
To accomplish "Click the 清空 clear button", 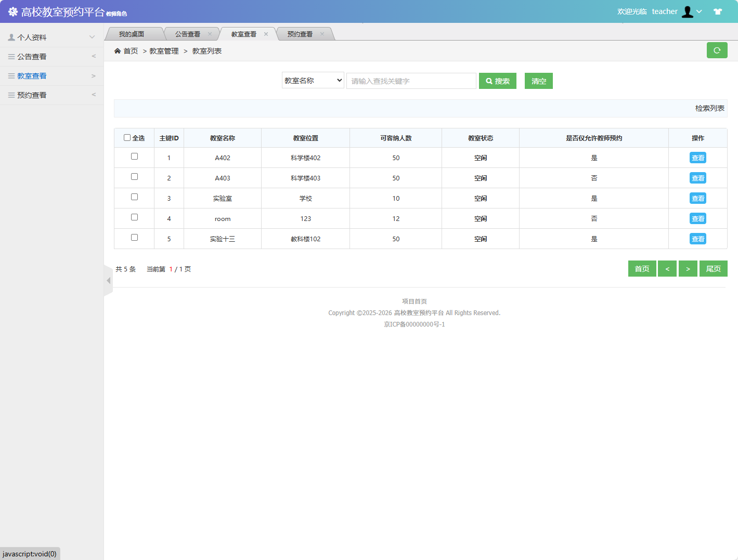I will [538, 81].
